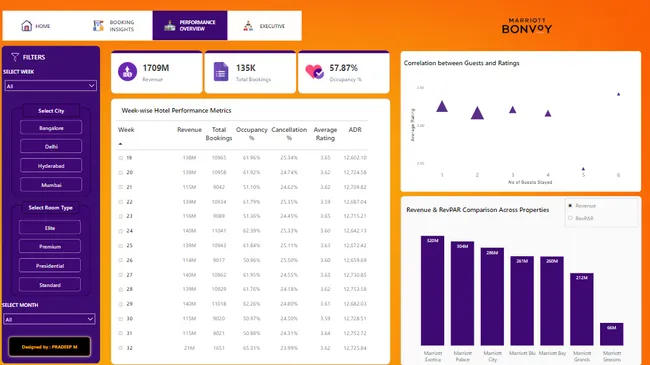The width and height of the screenshot is (650, 365).
Task: Click the Occupancy heart icon
Action: point(314,72)
